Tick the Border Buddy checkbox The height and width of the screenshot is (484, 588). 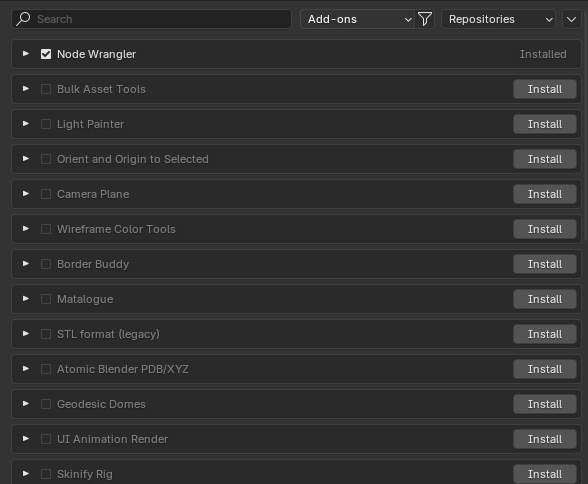point(46,264)
